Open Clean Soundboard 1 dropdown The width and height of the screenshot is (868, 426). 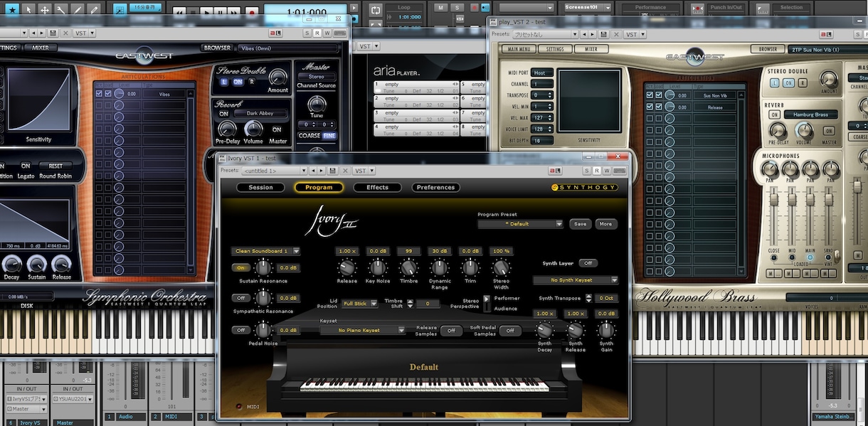tap(266, 251)
